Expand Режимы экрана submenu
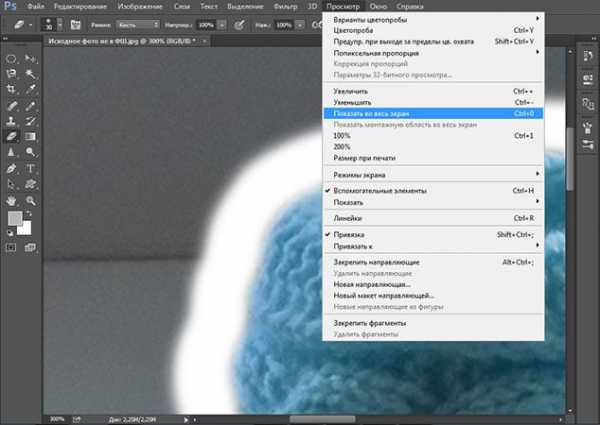Screen dimensions: 600x425 (433, 175)
